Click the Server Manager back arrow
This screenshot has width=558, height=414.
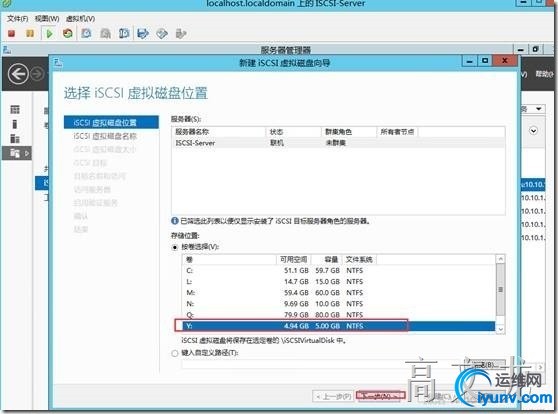click(x=18, y=74)
